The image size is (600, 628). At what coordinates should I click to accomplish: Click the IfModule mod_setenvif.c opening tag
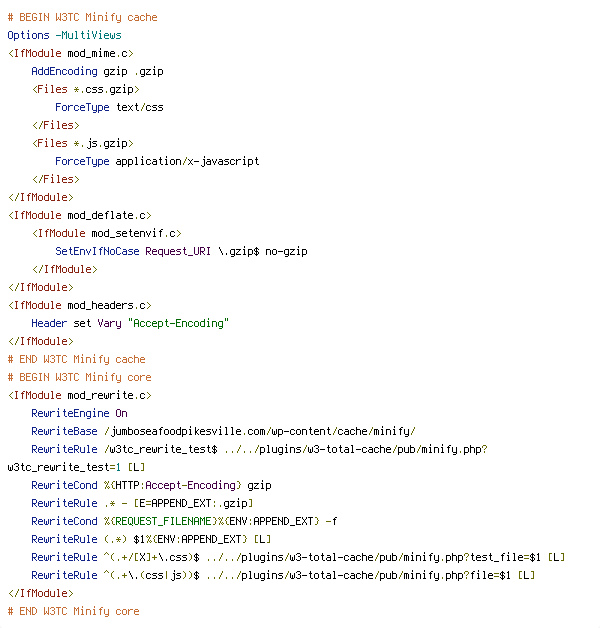tap(107, 233)
